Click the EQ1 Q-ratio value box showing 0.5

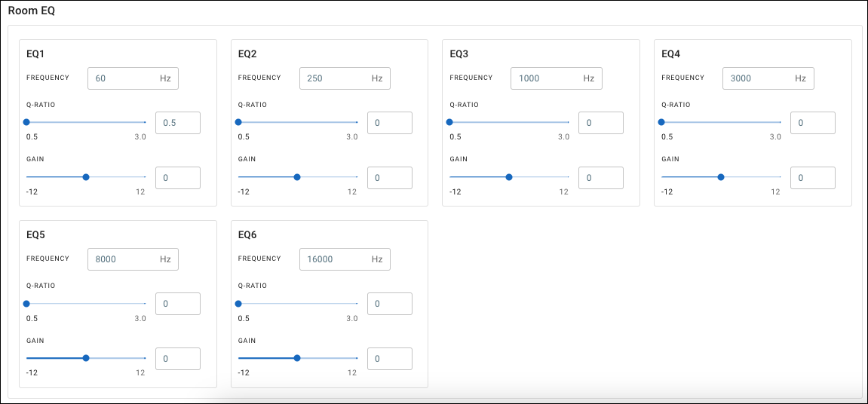(178, 123)
